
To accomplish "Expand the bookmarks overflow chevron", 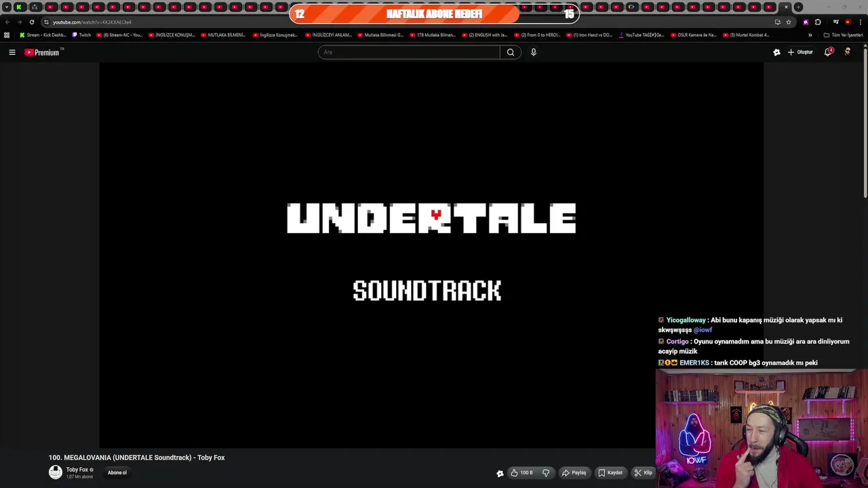I will pos(810,35).
